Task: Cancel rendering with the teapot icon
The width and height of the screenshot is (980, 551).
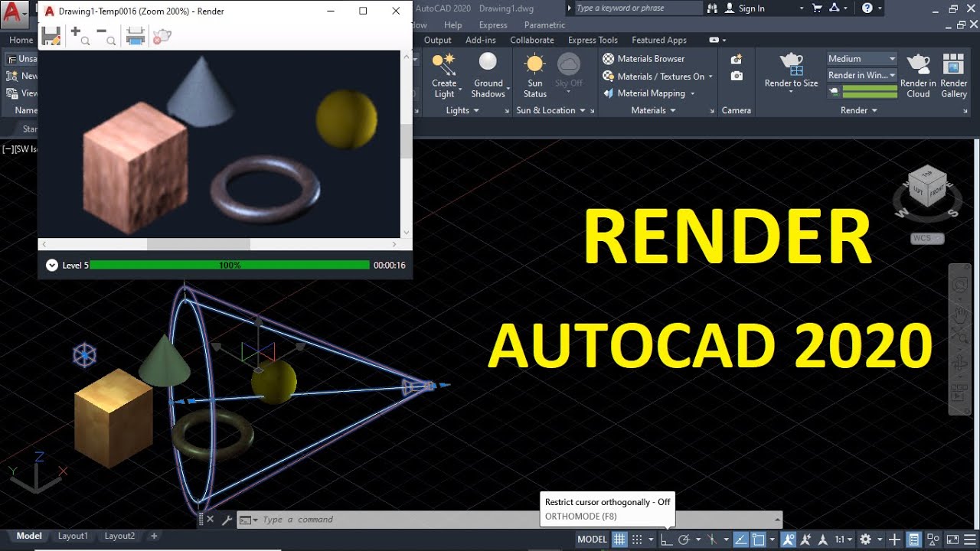Action: click(162, 36)
